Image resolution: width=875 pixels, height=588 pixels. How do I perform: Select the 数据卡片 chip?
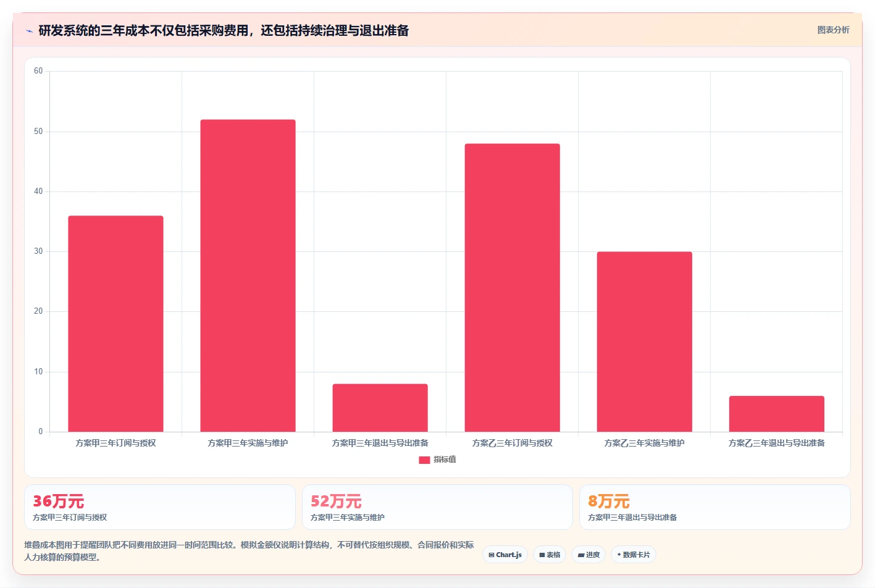coord(634,555)
